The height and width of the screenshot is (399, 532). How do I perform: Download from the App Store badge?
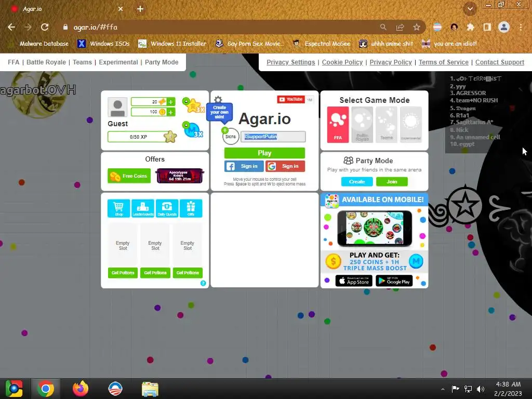pos(354,281)
